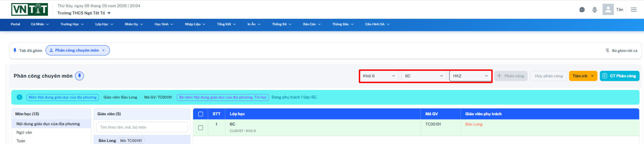
Task: Expand the Thông Báo menu
Action: click(x=343, y=24)
